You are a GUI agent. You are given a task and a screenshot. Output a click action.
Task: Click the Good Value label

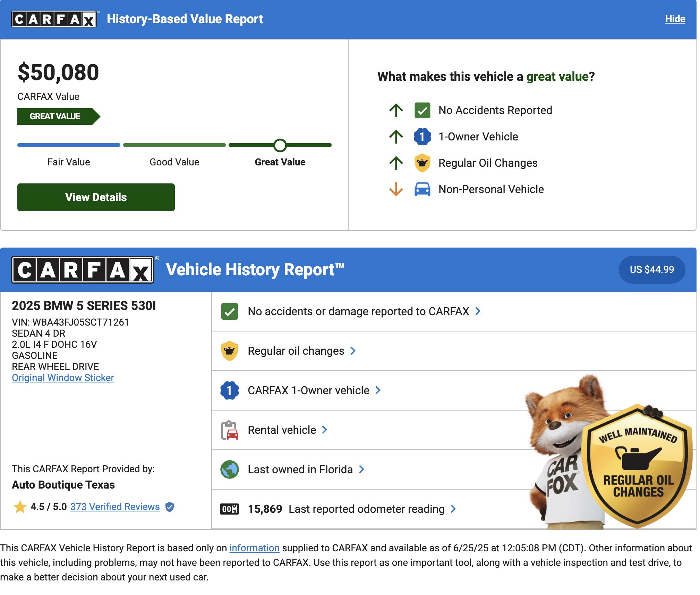174,162
